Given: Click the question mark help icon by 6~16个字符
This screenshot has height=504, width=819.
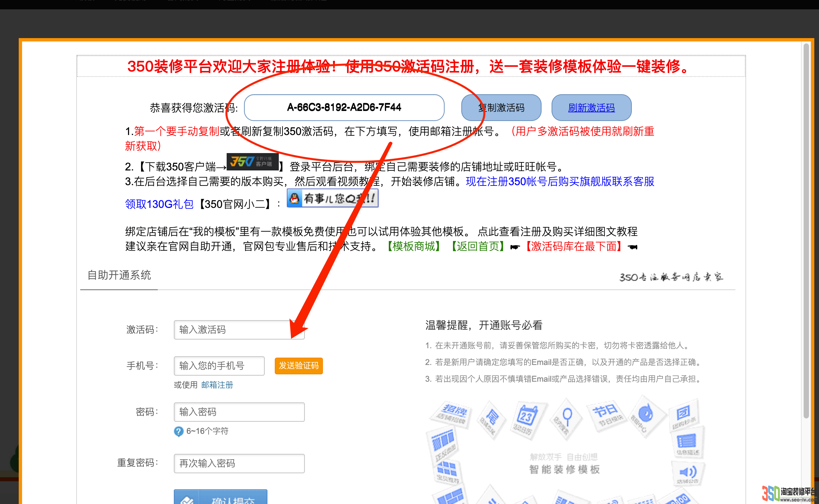Looking at the screenshot, I should point(179,431).
